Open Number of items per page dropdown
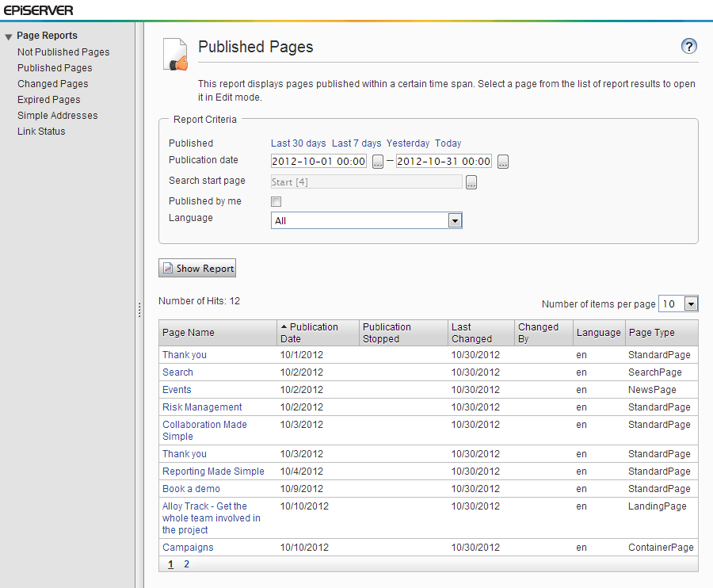Viewport: 713px width, 588px height. coord(678,304)
